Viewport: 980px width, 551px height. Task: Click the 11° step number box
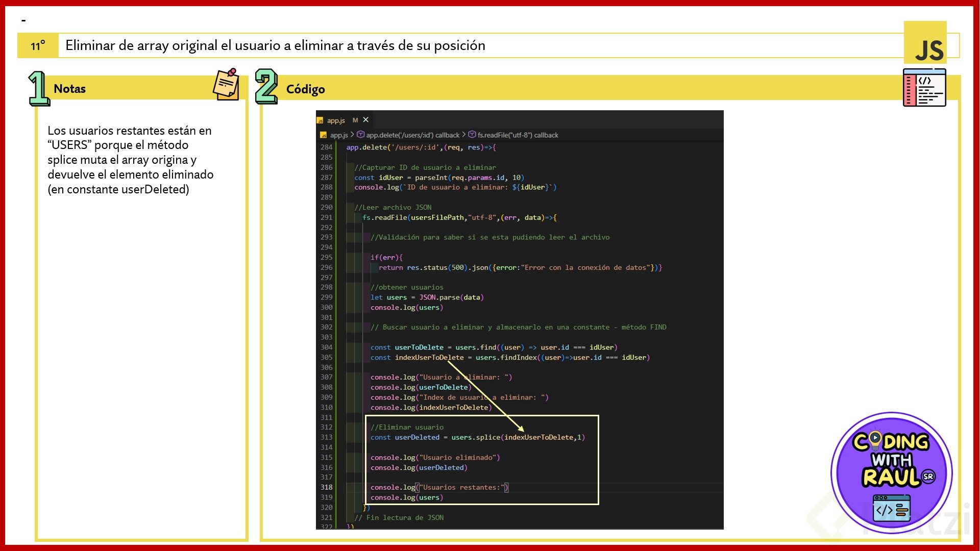[38, 45]
